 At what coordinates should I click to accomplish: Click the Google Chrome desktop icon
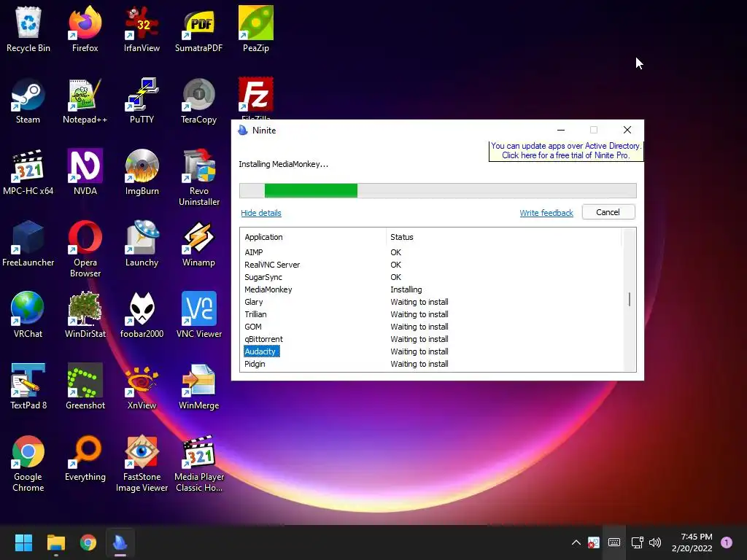(28, 463)
